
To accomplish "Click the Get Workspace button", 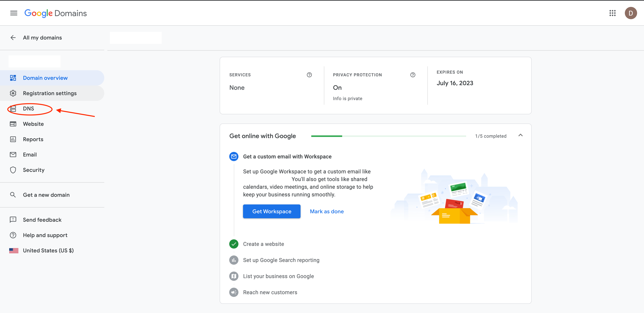I will (272, 211).
